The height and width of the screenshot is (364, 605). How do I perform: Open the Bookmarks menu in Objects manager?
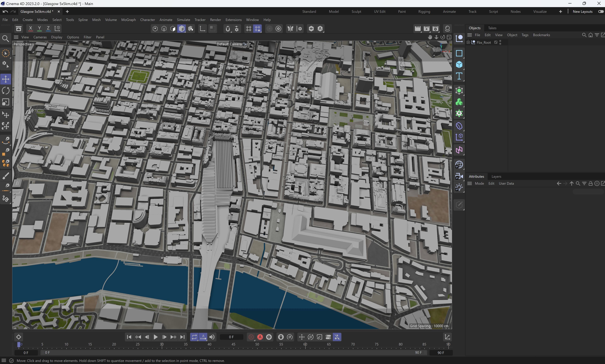point(541,35)
